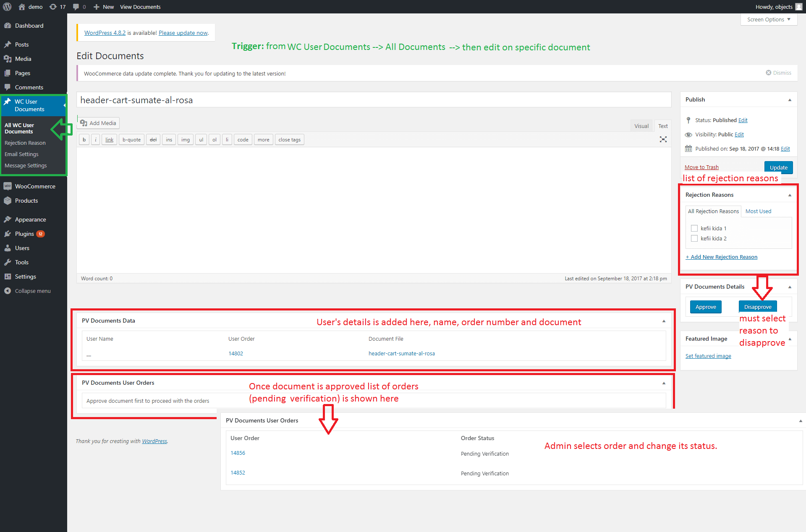Dismiss the WooCommerce update notice
Image resolution: width=806 pixels, height=532 pixels.
pyautogui.click(x=778, y=73)
